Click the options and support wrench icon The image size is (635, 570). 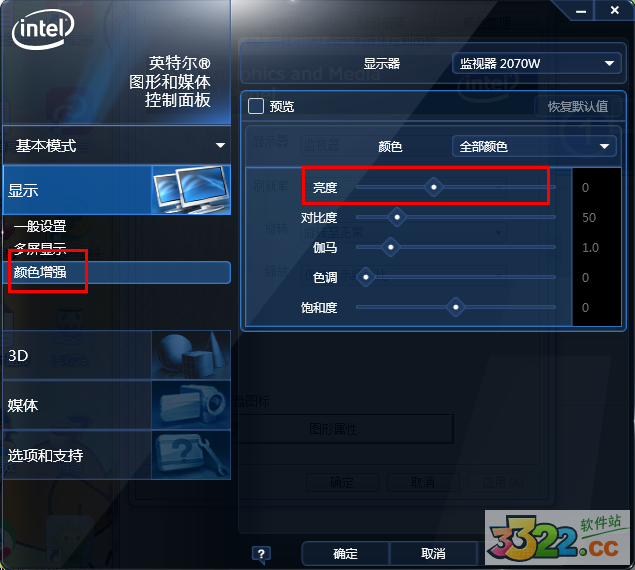(x=191, y=455)
